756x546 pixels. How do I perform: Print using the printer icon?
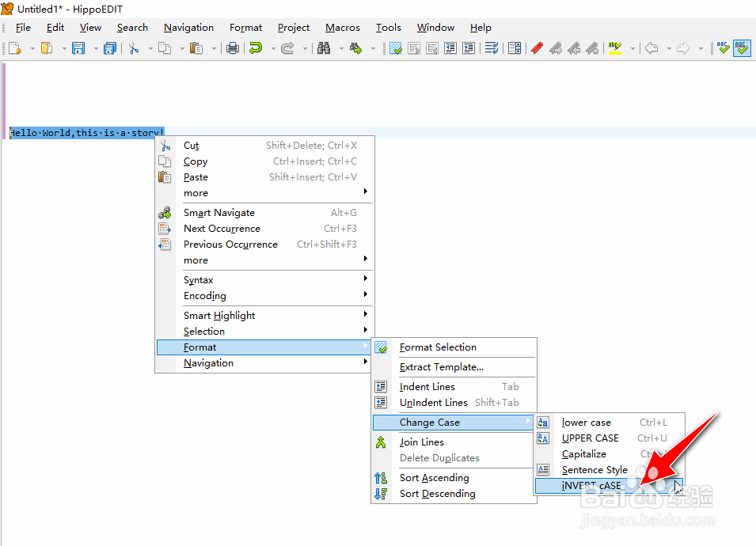pyautogui.click(x=233, y=48)
